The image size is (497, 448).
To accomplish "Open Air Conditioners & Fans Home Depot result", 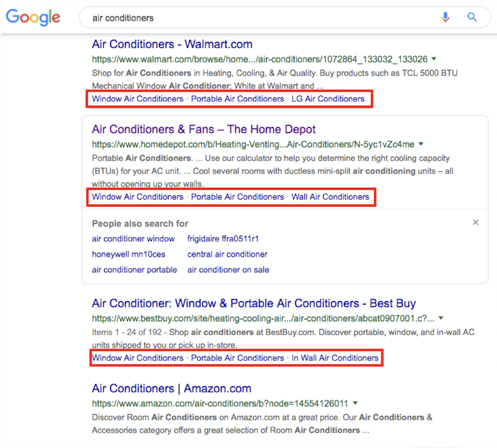I will (x=204, y=129).
